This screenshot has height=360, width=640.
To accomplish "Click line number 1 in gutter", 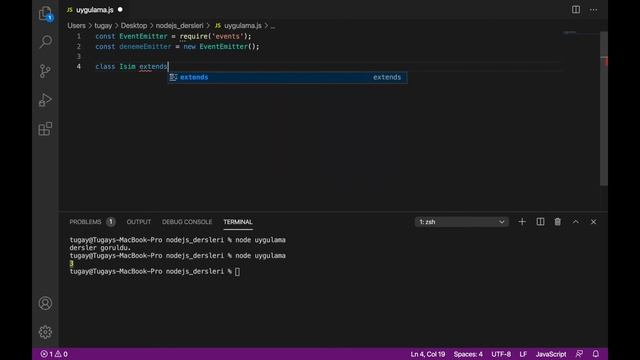I will tap(79, 36).
